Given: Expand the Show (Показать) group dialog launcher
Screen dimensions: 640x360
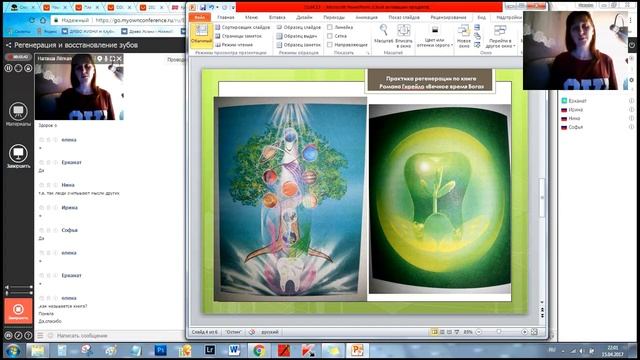Looking at the screenshot, I should [367, 53].
